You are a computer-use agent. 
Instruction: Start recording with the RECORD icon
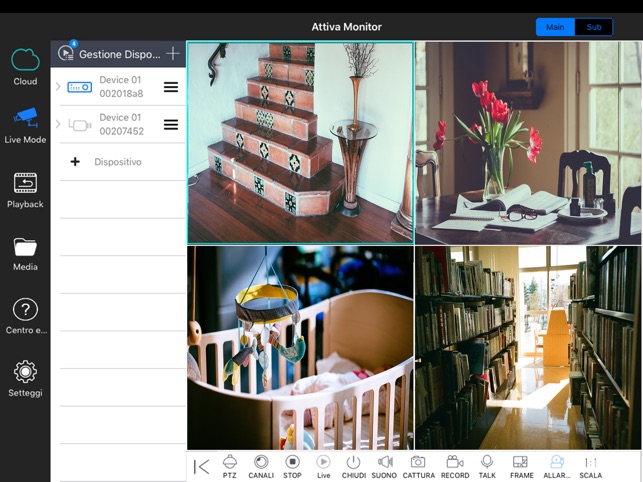coord(455,466)
